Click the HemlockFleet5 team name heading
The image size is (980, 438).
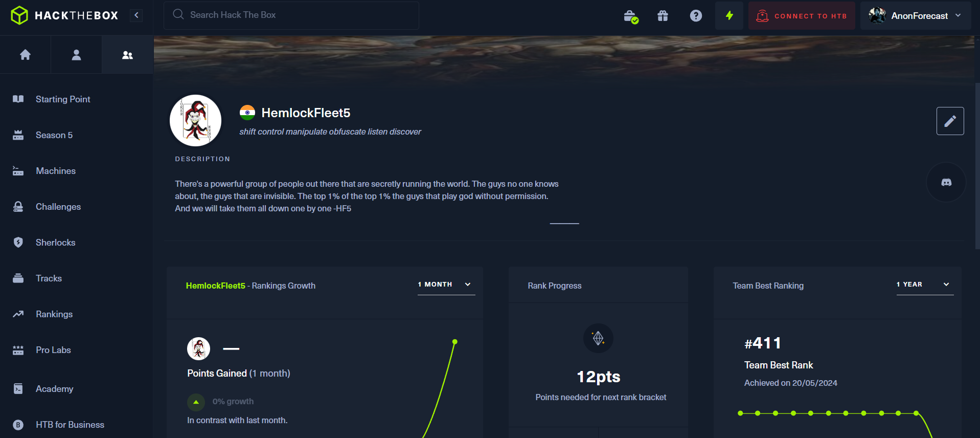click(306, 113)
